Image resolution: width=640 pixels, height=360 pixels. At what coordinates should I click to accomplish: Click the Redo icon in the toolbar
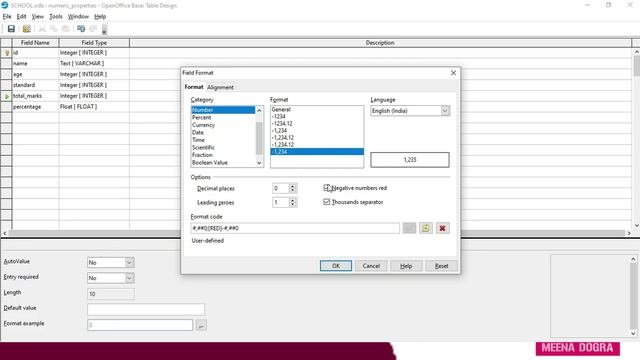click(x=93, y=29)
